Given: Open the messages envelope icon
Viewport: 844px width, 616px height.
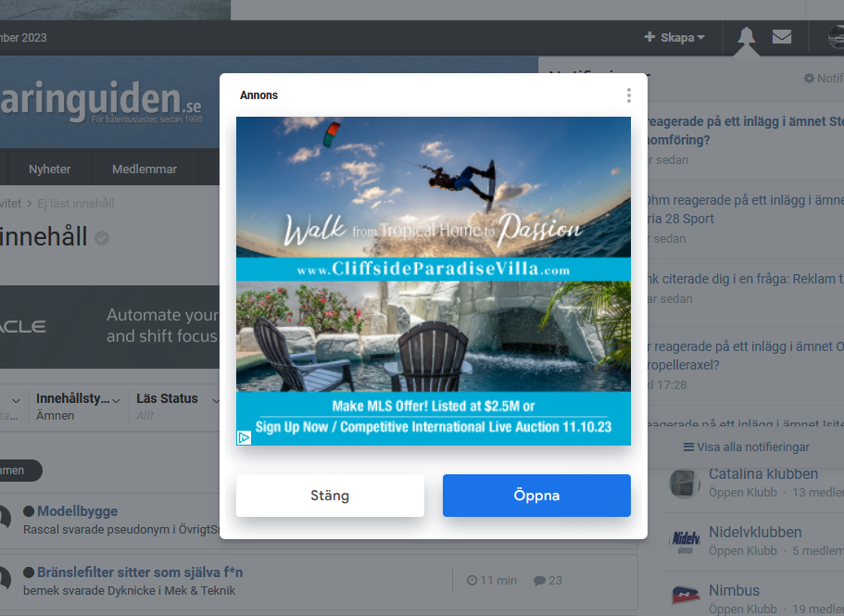Looking at the screenshot, I should tap(782, 36).
